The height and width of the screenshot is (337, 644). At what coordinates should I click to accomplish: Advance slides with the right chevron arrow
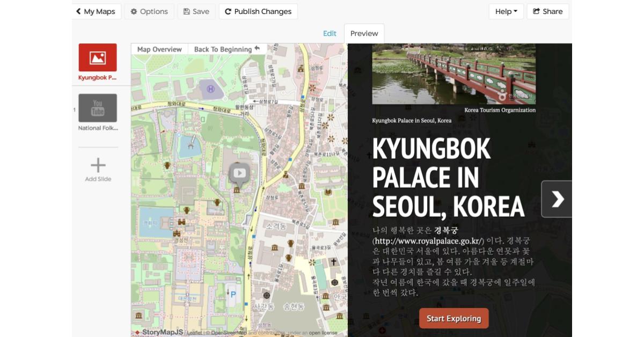point(558,198)
